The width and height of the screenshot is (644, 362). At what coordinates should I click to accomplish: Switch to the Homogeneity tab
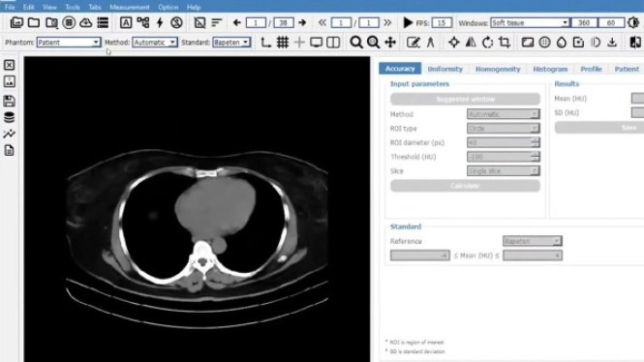tap(498, 69)
